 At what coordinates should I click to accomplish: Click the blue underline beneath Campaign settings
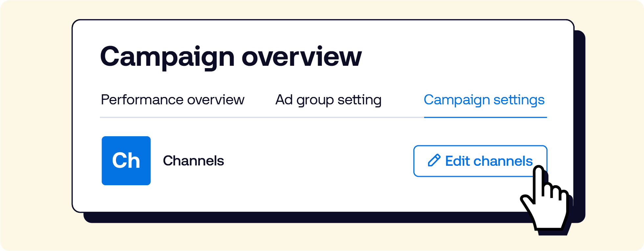(485, 117)
